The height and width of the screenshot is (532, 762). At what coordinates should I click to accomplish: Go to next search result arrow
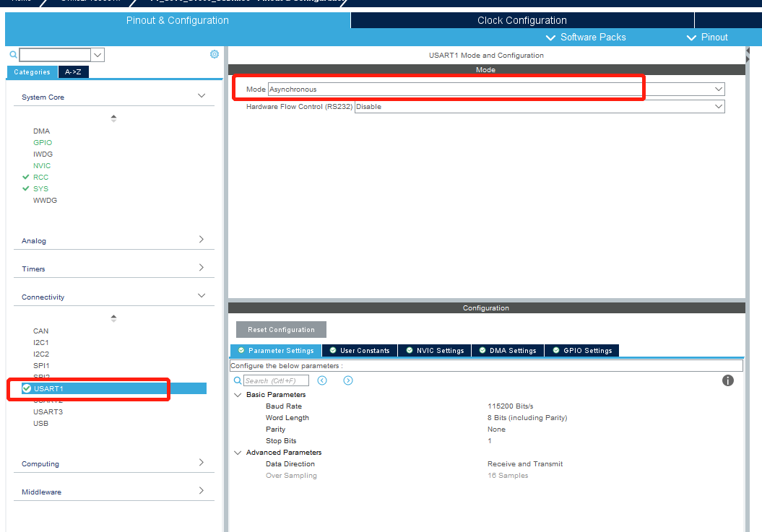coord(348,380)
